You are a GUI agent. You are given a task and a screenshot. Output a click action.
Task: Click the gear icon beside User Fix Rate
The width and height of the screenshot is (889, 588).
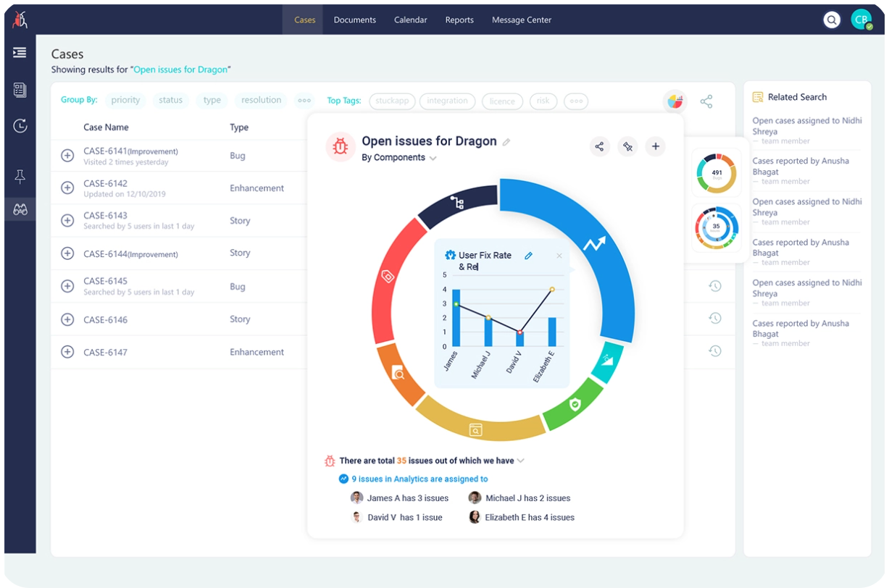(450, 256)
